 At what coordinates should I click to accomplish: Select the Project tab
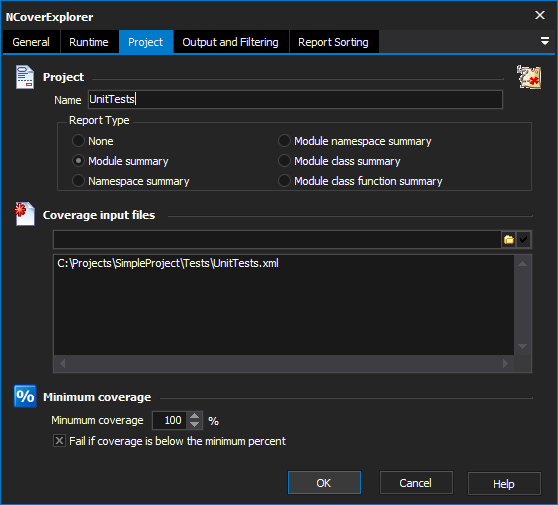click(146, 42)
